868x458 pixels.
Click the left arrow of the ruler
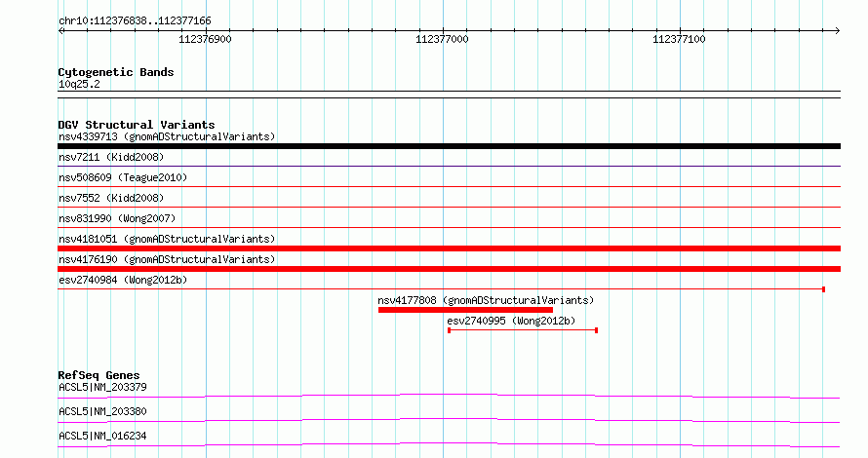[x=60, y=31]
